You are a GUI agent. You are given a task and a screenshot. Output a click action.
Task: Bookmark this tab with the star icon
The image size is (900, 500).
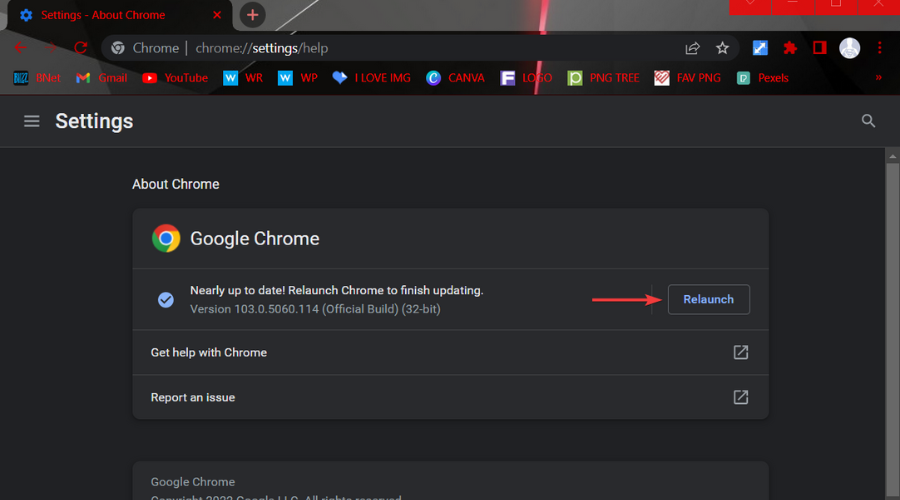[722, 48]
